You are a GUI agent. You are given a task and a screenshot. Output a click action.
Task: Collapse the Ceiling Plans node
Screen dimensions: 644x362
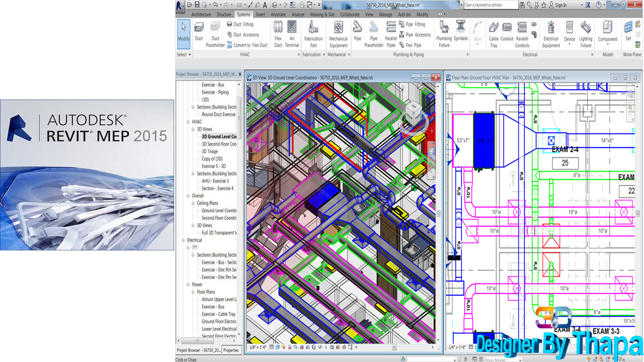click(x=193, y=203)
